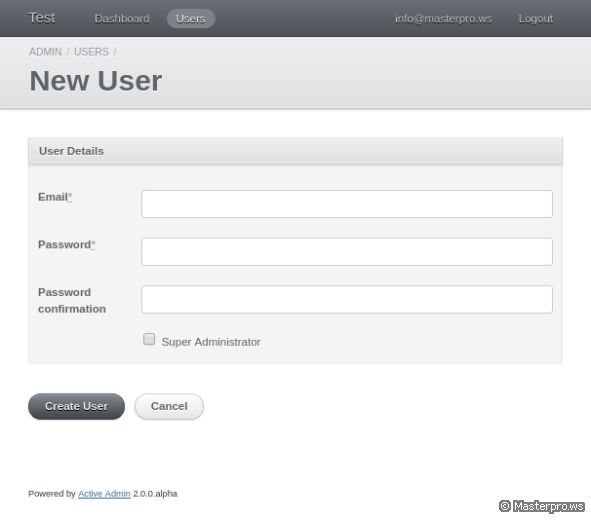Click the New User page heading
The width and height of the screenshot is (591, 520).
click(96, 81)
